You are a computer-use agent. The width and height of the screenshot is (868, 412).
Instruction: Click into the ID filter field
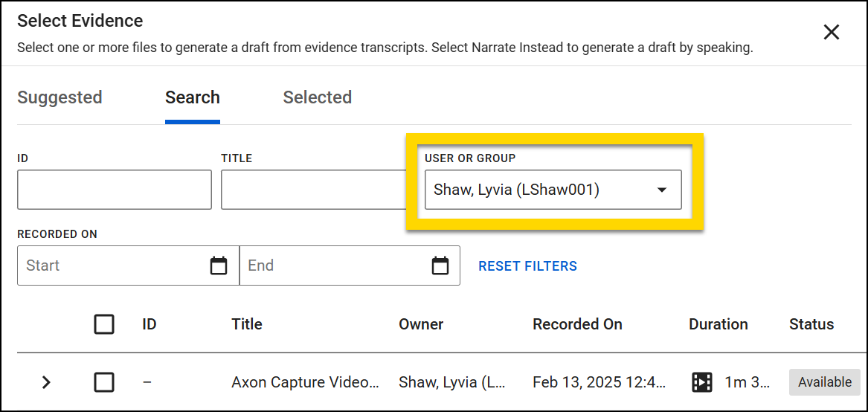115,190
